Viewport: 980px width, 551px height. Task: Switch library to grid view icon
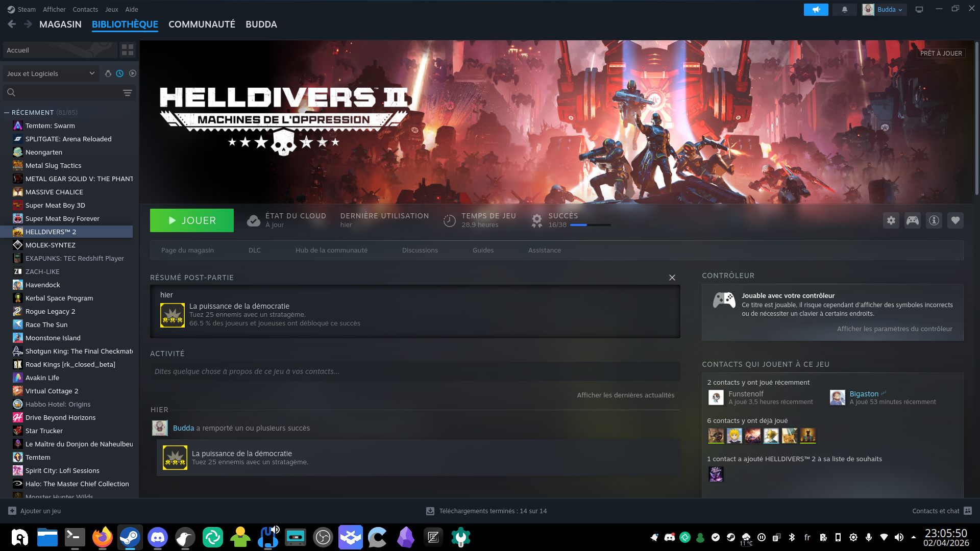click(x=127, y=50)
